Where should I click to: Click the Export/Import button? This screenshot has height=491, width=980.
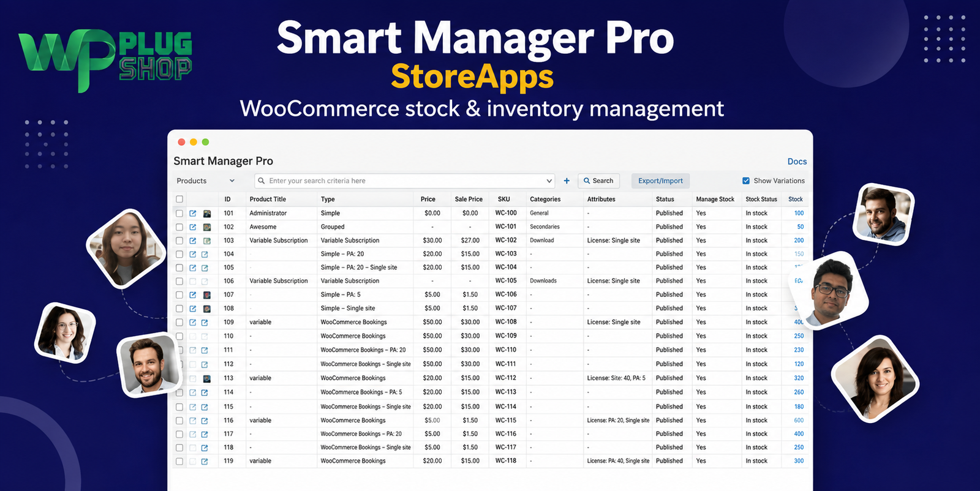tap(660, 181)
